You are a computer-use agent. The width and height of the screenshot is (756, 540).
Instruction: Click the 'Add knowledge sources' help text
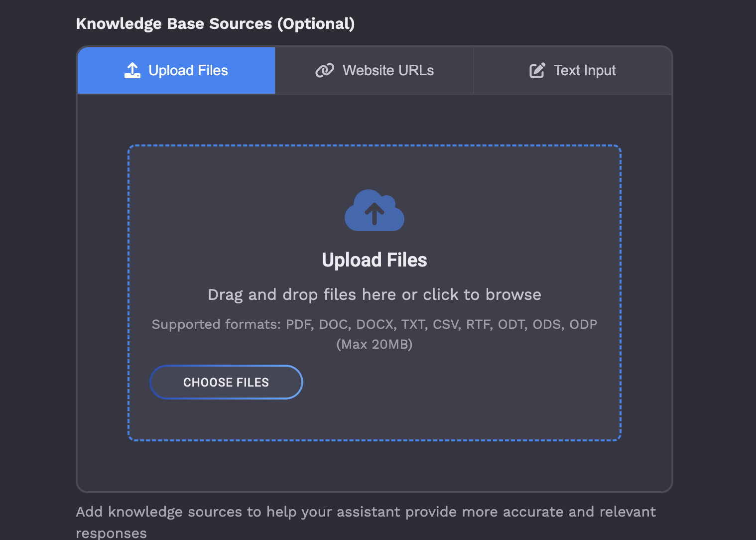366,512
